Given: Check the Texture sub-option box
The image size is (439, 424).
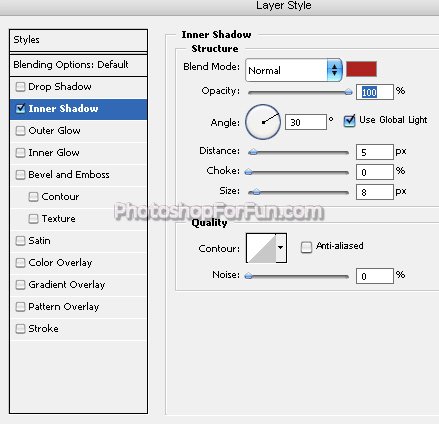Looking at the screenshot, I should point(33,219).
